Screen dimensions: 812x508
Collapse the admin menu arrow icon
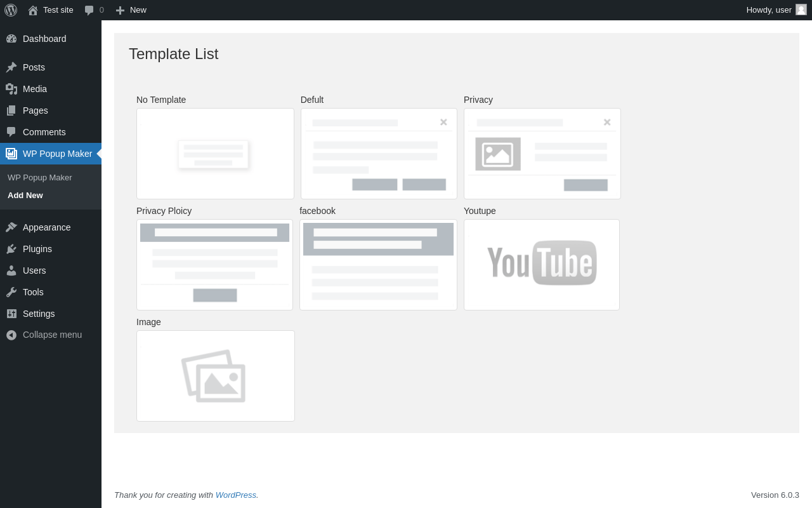pyautogui.click(x=11, y=335)
